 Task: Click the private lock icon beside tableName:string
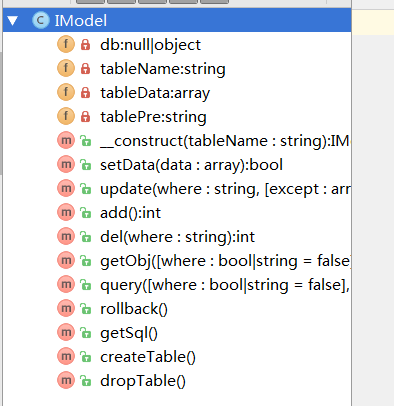[85, 68]
